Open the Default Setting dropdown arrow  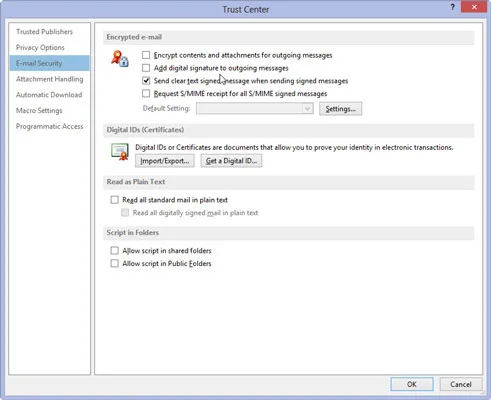coord(307,109)
